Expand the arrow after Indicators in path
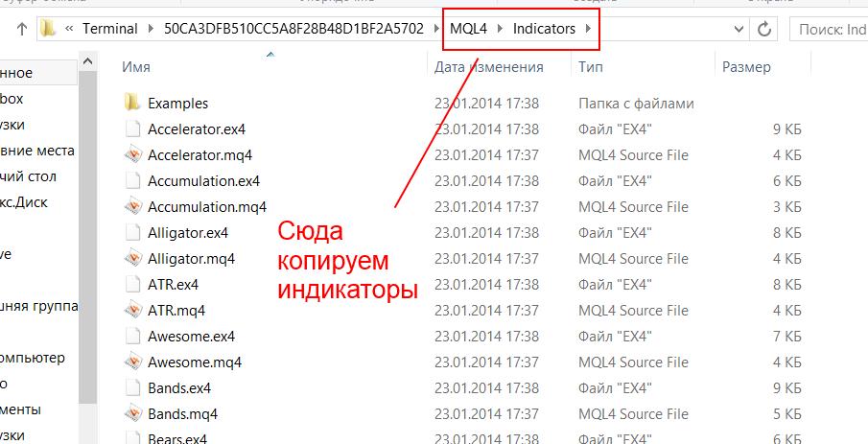This screenshot has width=868, height=444. click(588, 29)
